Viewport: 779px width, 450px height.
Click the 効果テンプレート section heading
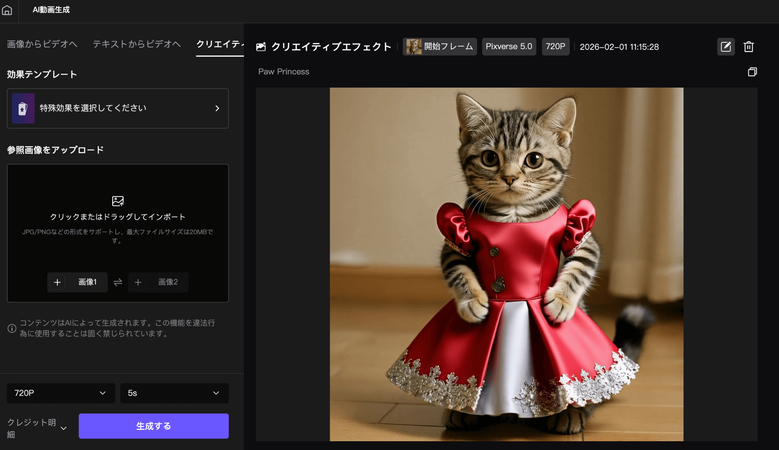tap(42, 75)
